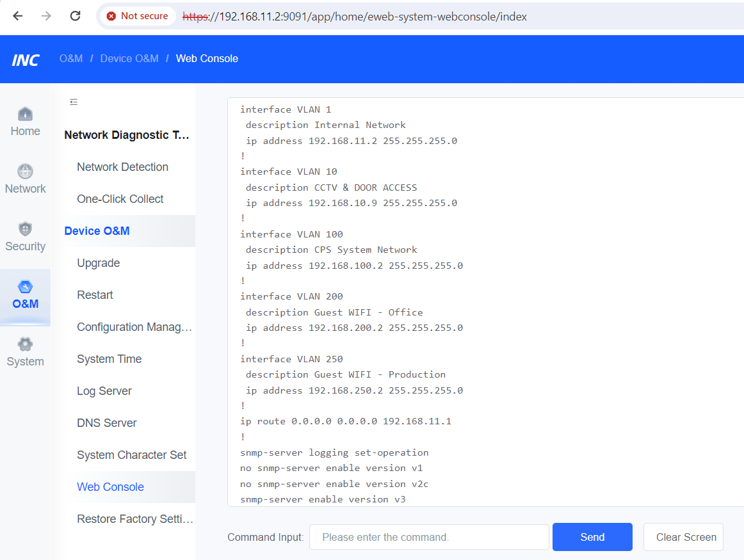Click the INC logo

[26, 60]
